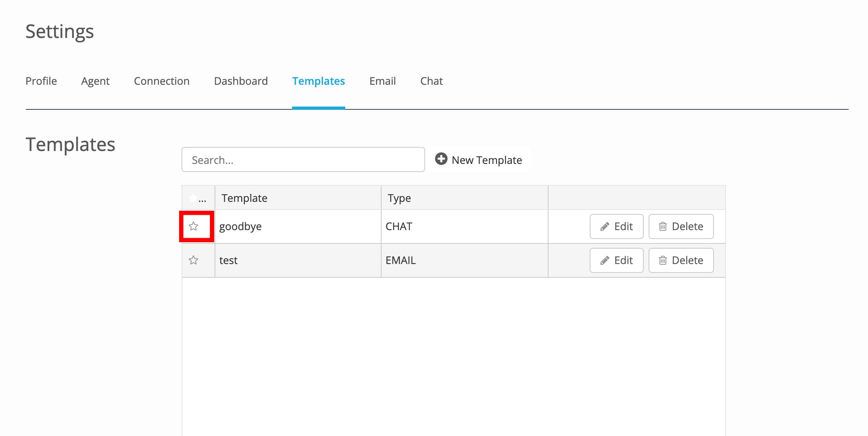Open the Chat settings tab
Image resolution: width=868 pixels, height=436 pixels.
point(432,81)
